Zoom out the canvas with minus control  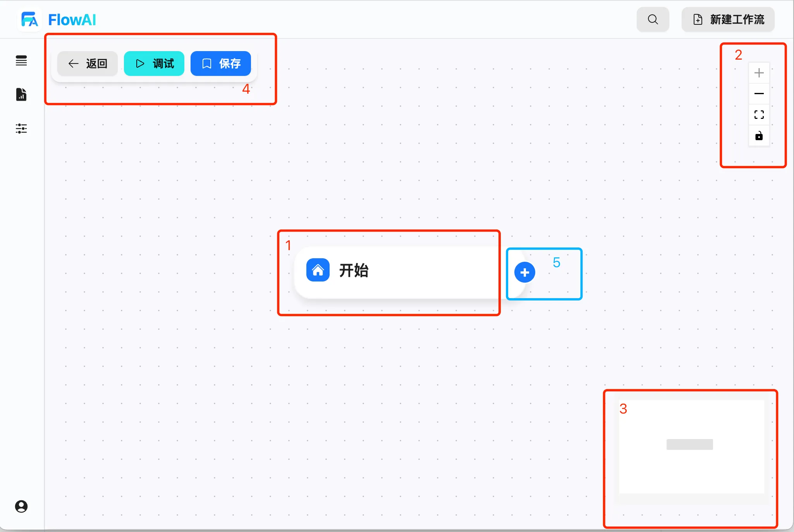point(759,94)
